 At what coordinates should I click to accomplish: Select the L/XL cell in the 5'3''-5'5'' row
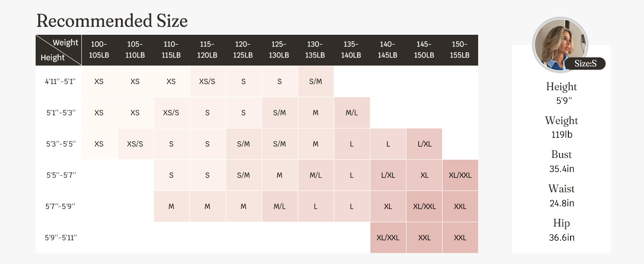[424, 144]
